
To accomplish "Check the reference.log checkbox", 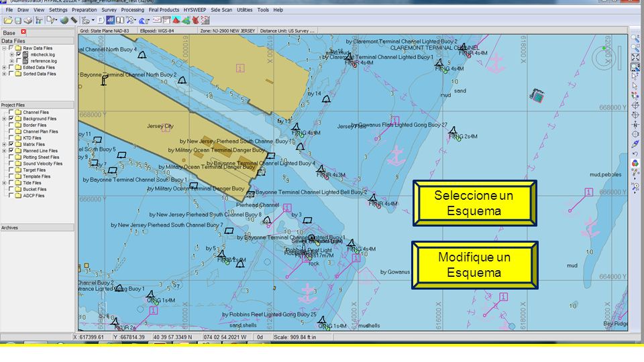I will tap(19, 61).
